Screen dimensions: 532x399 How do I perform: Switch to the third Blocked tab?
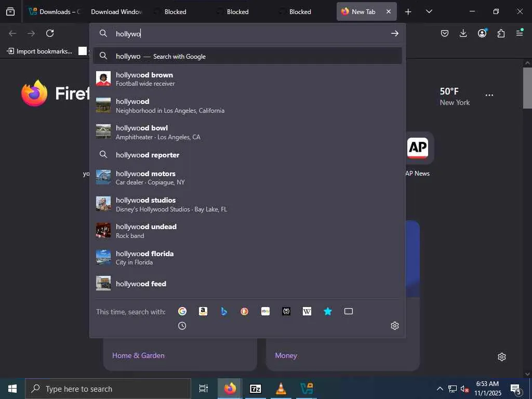pyautogui.click(x=300, y=11)
